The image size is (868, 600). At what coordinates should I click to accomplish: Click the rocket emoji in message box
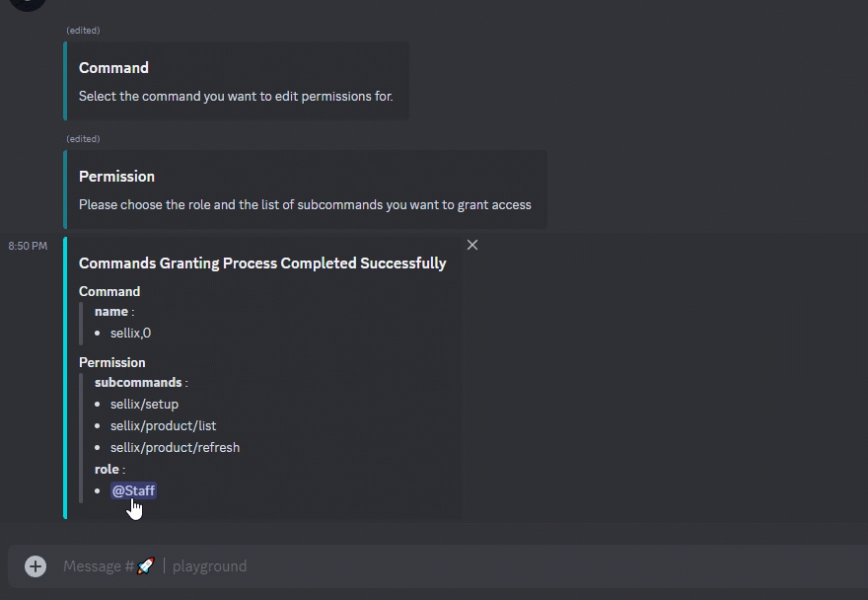tap(145, 566)
